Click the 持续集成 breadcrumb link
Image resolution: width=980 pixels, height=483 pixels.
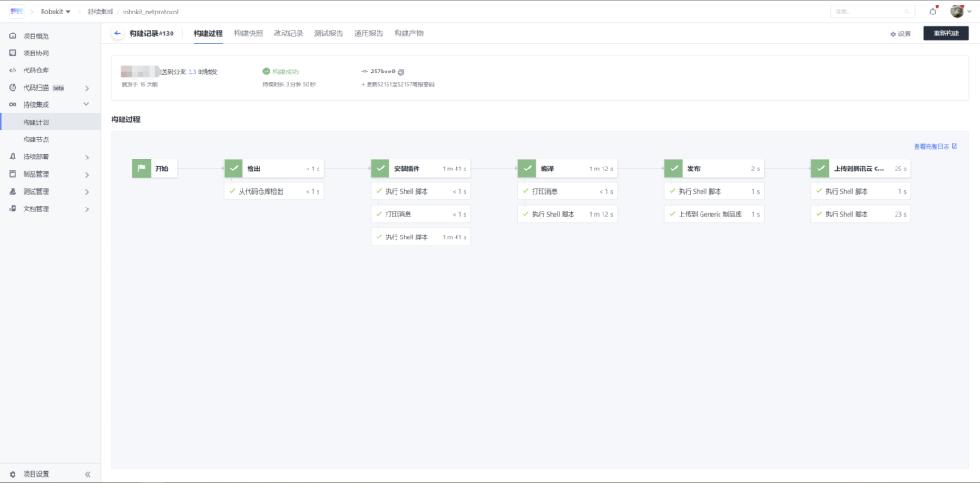100,11
